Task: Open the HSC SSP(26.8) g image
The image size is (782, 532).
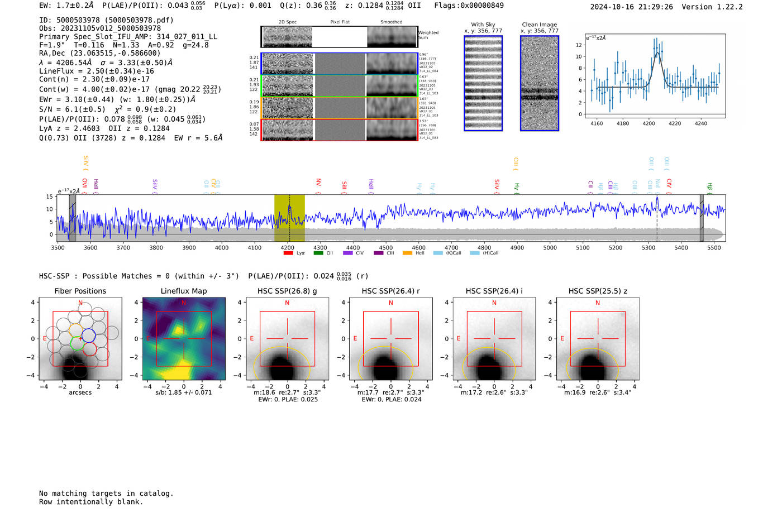Action: (287, 339)
